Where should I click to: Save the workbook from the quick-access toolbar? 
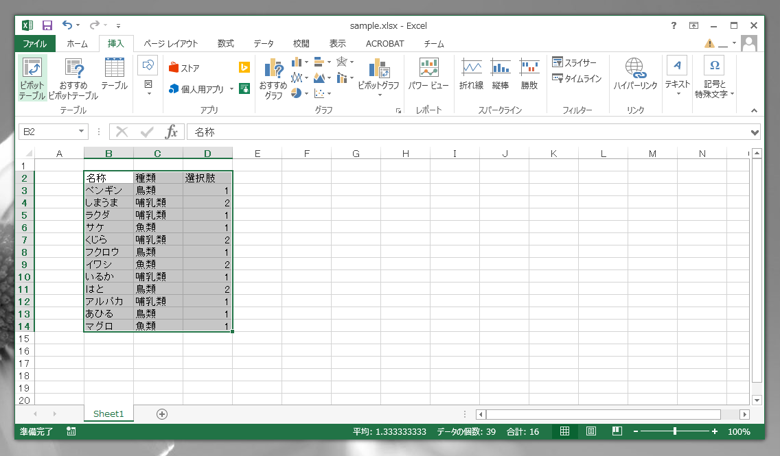pyautogui.click(x=47, y=25)
